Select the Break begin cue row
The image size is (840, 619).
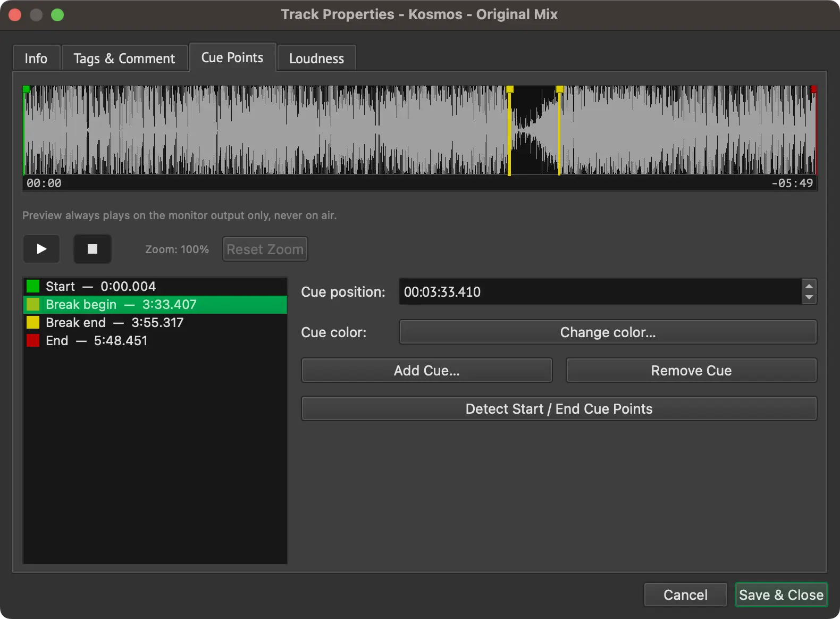tap(155, 304)
